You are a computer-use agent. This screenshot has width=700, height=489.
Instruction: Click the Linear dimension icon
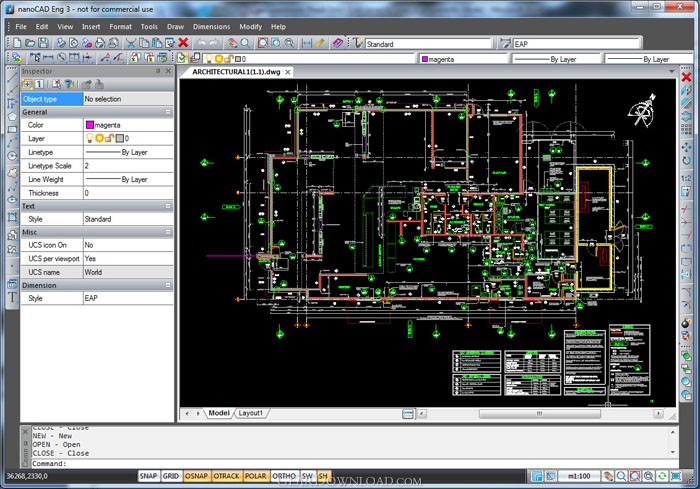pyautogui.click(x=48, y=58)
